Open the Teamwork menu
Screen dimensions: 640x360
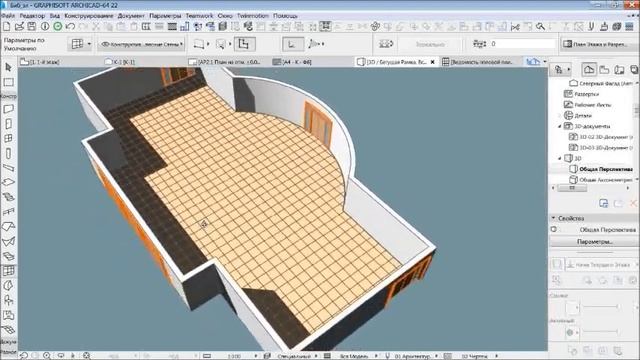coord(199,16)
